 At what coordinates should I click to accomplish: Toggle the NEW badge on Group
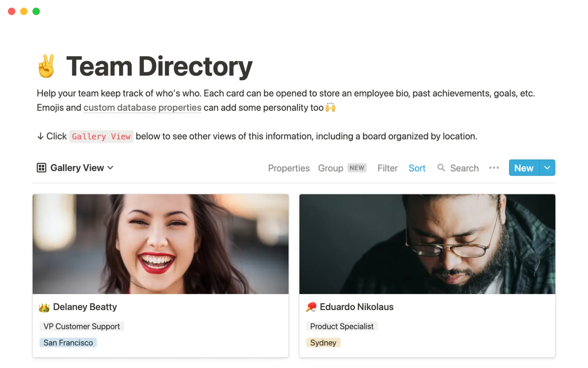click(x=357, y=168)
